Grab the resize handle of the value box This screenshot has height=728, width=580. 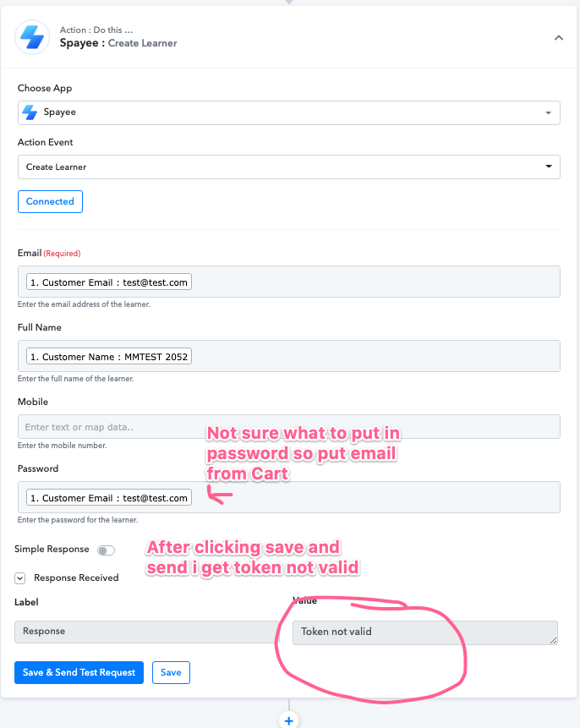click(553, 640)
